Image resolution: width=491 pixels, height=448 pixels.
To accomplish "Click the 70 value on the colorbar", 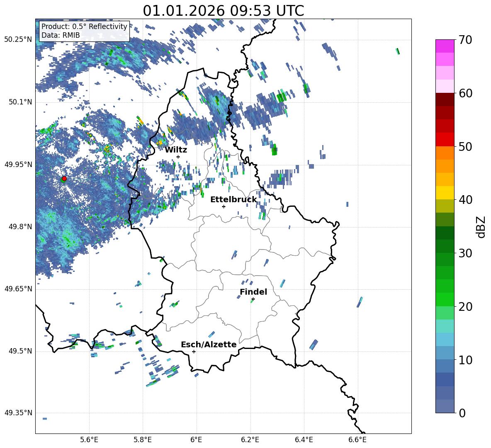I will pyautogui.click(x=465, y=40).
